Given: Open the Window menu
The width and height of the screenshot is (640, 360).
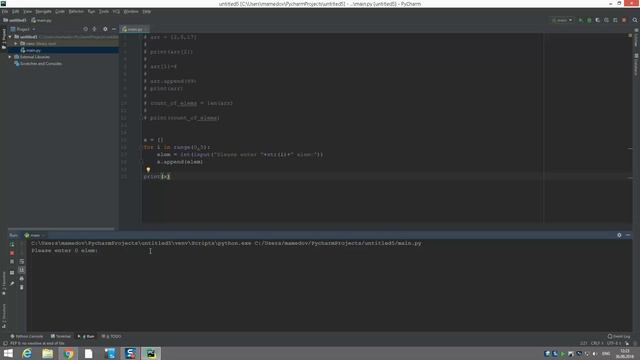Looking at the screenshot, I should (131, 11).
